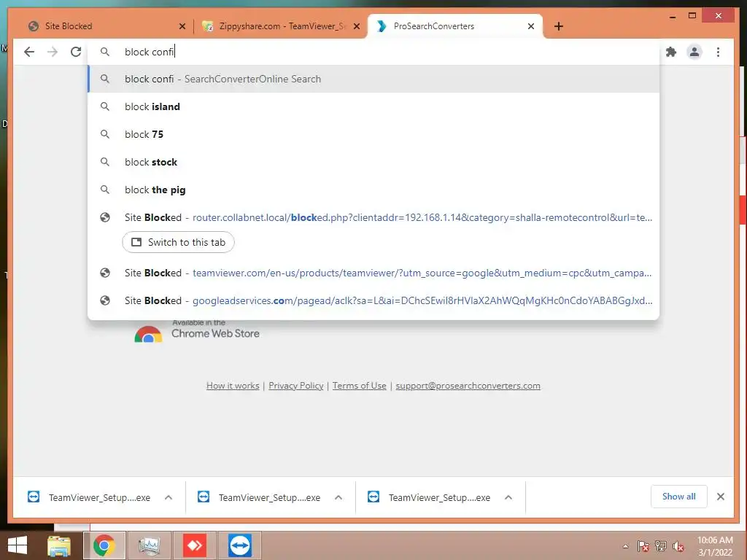Viewport: 747px width, 560px height.
Task: Open the googleadservices.com Site Blocked suggestion
Action: coord(373,300)
